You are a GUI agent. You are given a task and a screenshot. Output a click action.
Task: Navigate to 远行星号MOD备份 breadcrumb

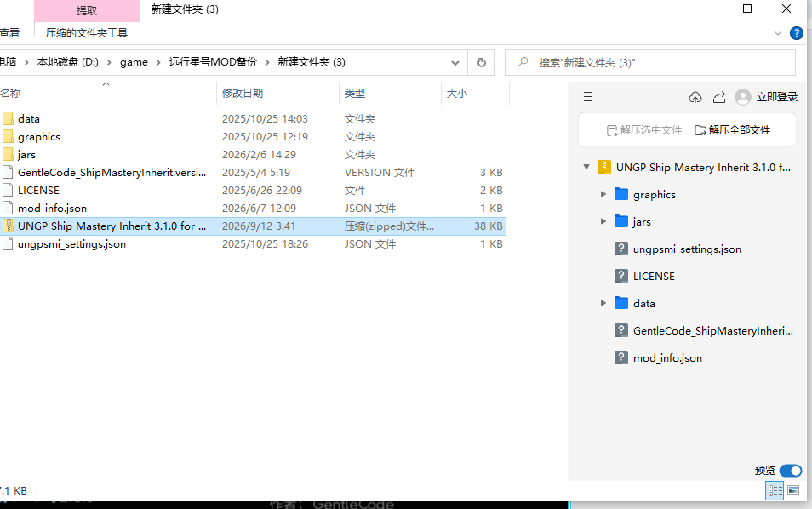tap(213, 62)
